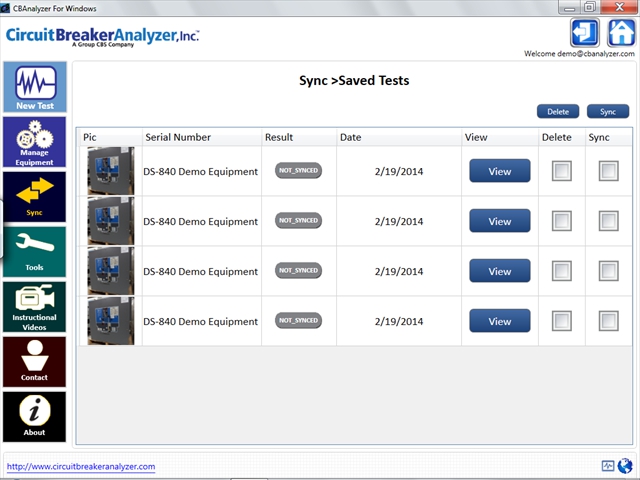Click the CircuitBreakerAnalyzer logo
The image size is (640, 480).
coord(102,37)
